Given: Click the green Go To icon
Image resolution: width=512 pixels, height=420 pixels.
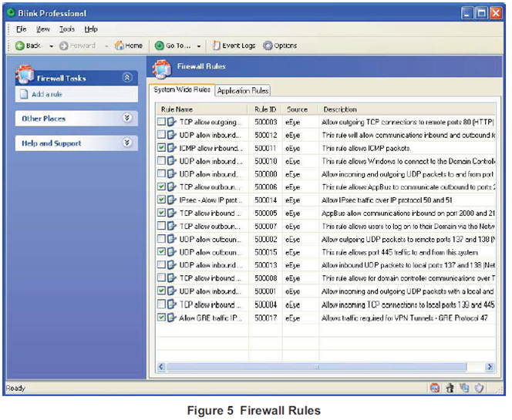Looking at the screenshot, I should tap(159, 45).
